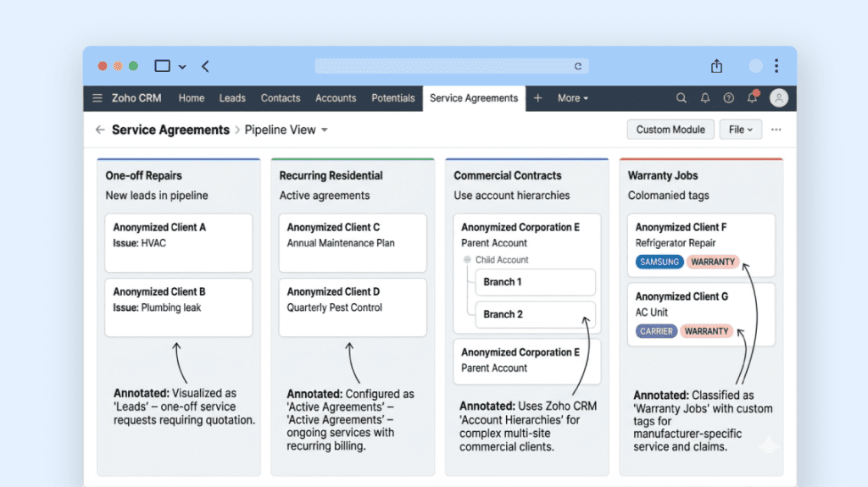Image resolution: width=868 pixels, height=487 pixels.
Task: Open the notifications bell icon
Action: pyautogui.click(x=704, y=98)
